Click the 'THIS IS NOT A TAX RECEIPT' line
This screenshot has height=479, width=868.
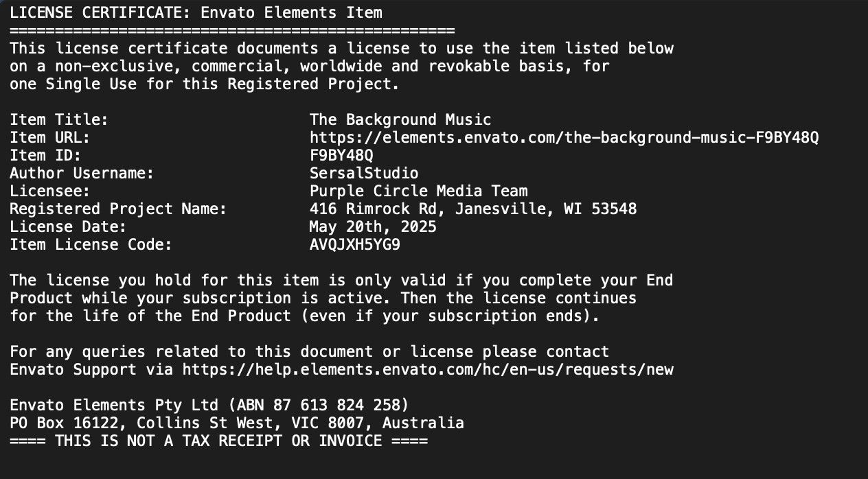[x=218, y=441]
